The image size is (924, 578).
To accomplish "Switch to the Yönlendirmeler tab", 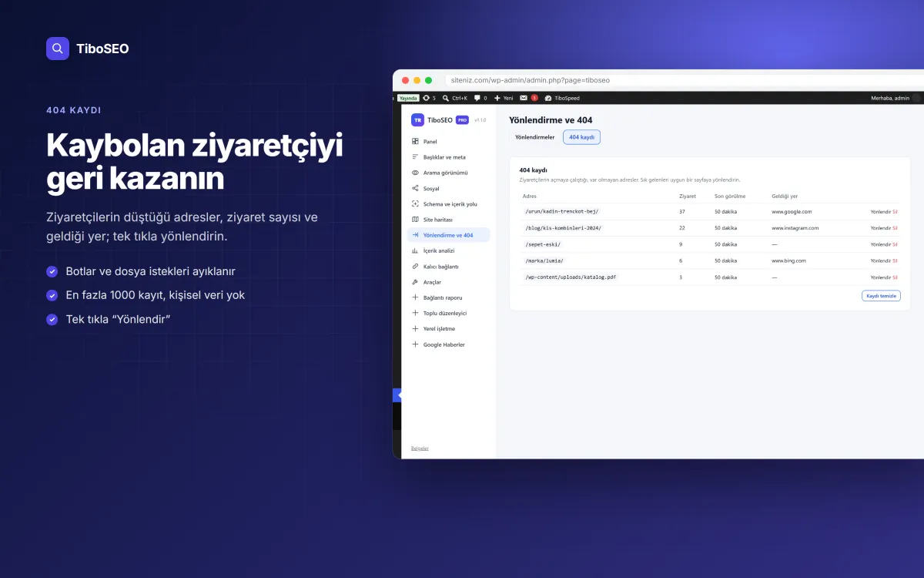I will coord(535,137).
